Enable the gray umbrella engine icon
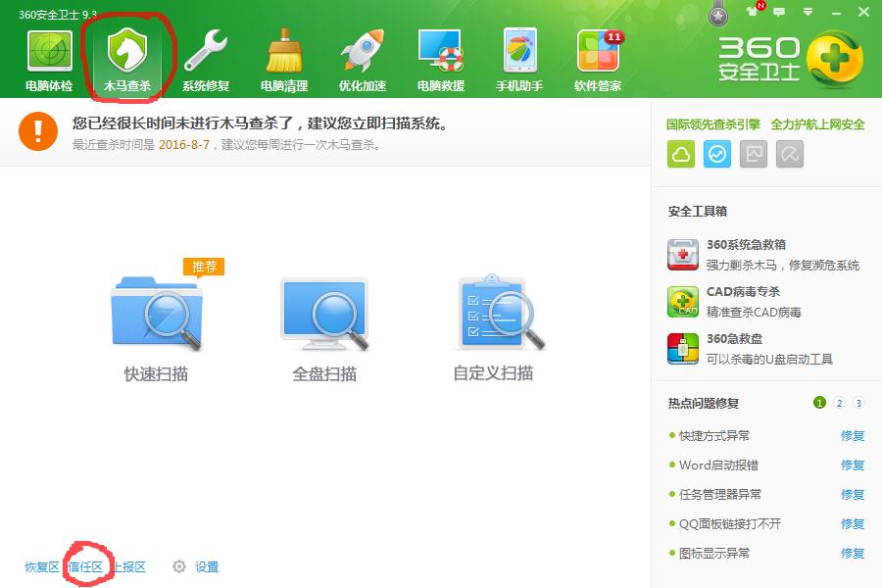The image size is (882, 588). tap(790, 154)
